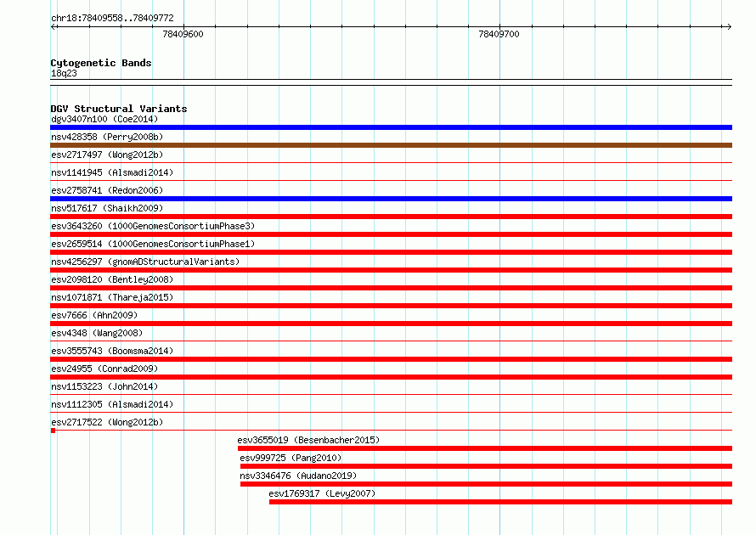Open esv24955 (Conrad2009) variant entry
The width and height of the screenshot is (756, 535).
pos(104,369)
